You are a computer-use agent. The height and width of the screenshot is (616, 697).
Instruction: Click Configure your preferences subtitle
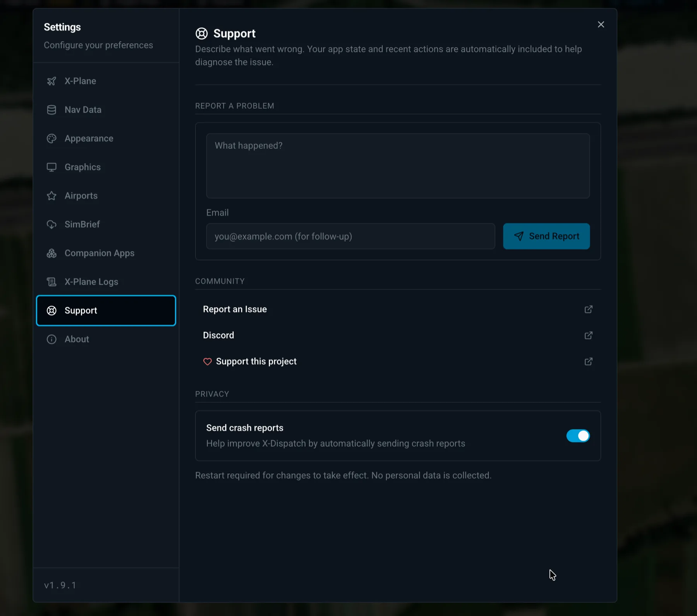[x=98, y=45]
